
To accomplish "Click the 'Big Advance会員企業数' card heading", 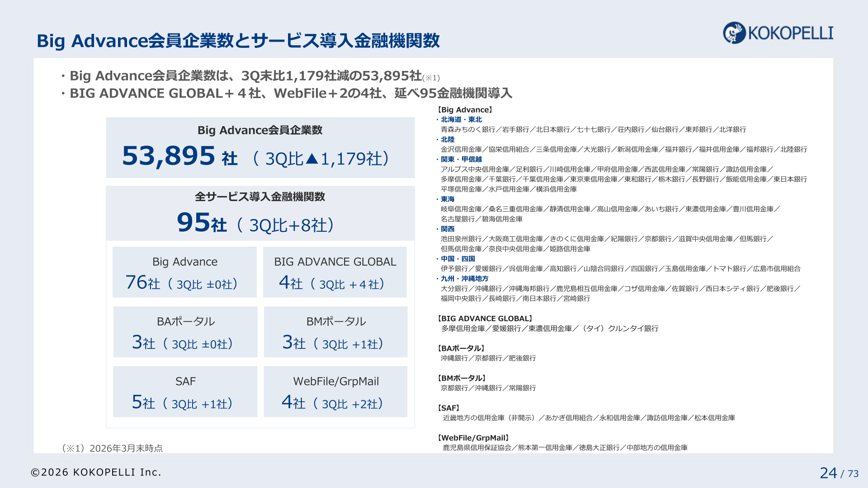I will pyautogui.click(x=260, y=130).
